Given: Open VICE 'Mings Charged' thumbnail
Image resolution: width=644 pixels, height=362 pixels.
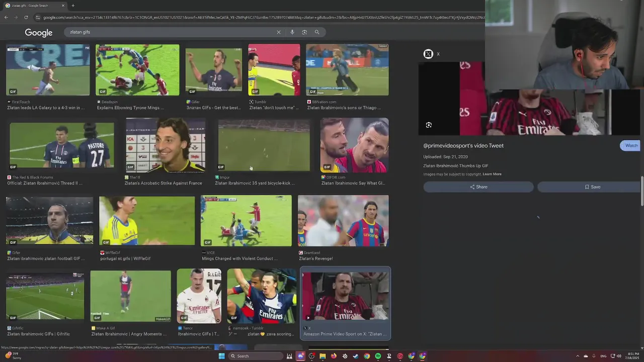Looking at the screenshot, I should coord(246,221).
